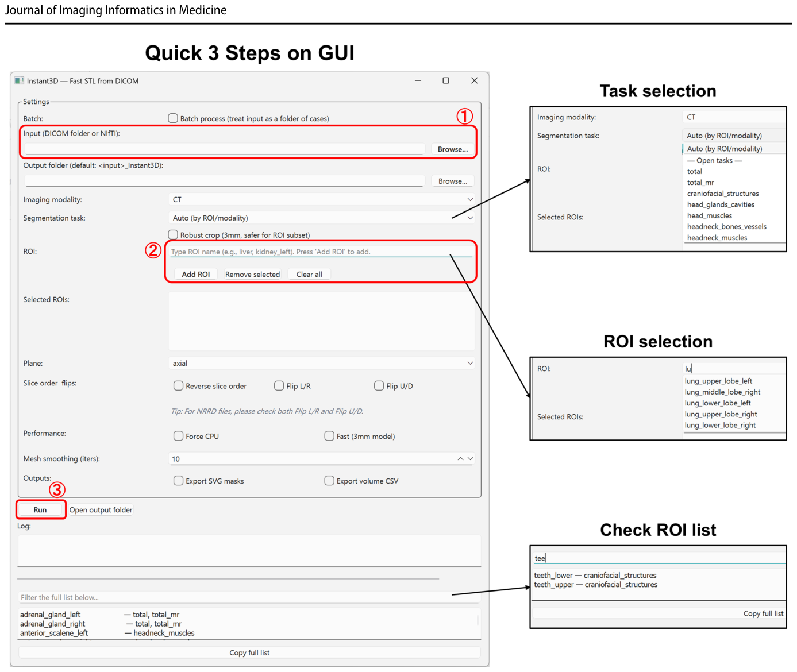
Task: Choose headneck_bones_vessels task option
Action: click(727, 226)
